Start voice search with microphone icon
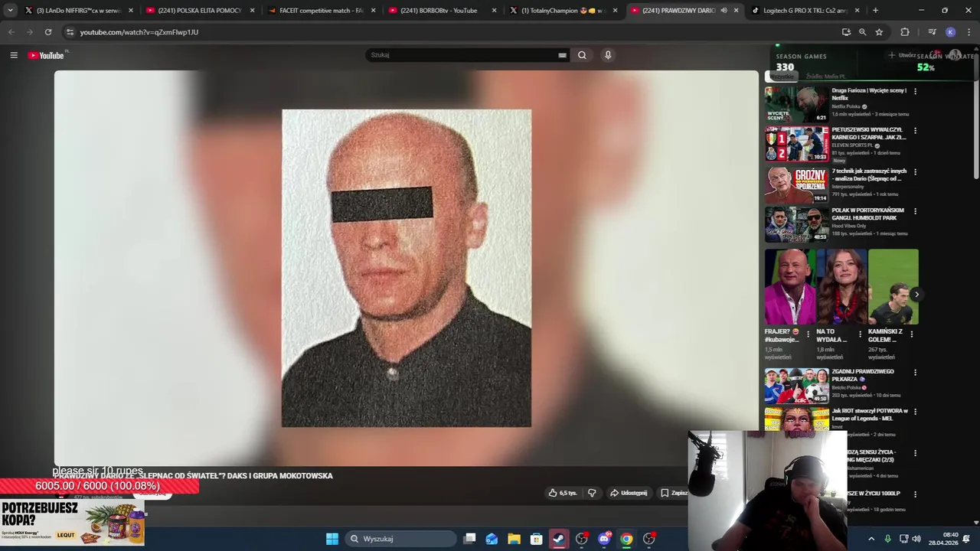 [x=608, y=55]
